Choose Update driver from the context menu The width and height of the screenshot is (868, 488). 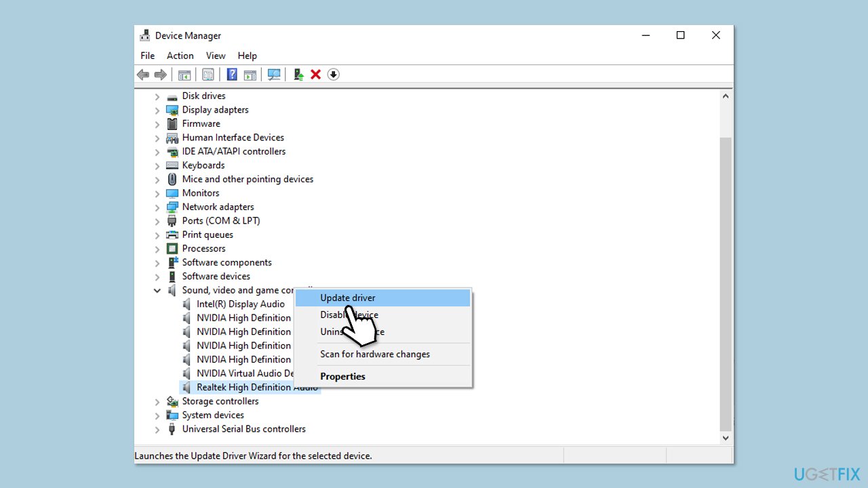tap(382, 298)
